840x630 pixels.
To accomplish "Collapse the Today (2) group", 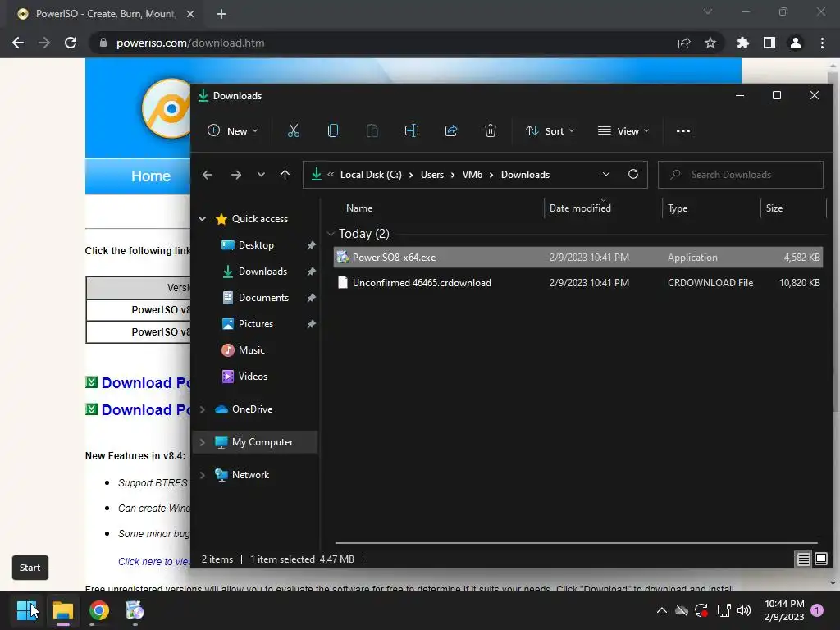I will [x=331, y=234].
